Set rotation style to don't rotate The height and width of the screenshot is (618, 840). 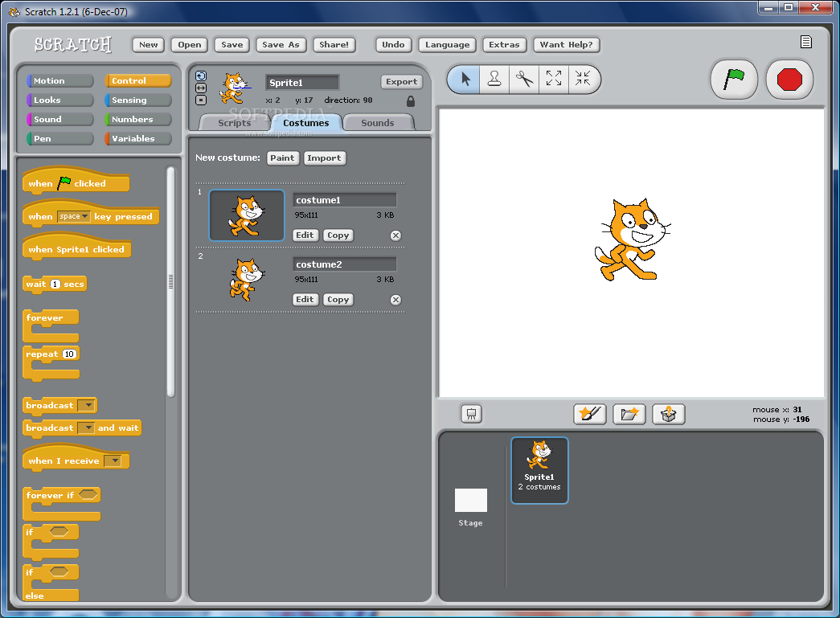(x=201, y=100)
